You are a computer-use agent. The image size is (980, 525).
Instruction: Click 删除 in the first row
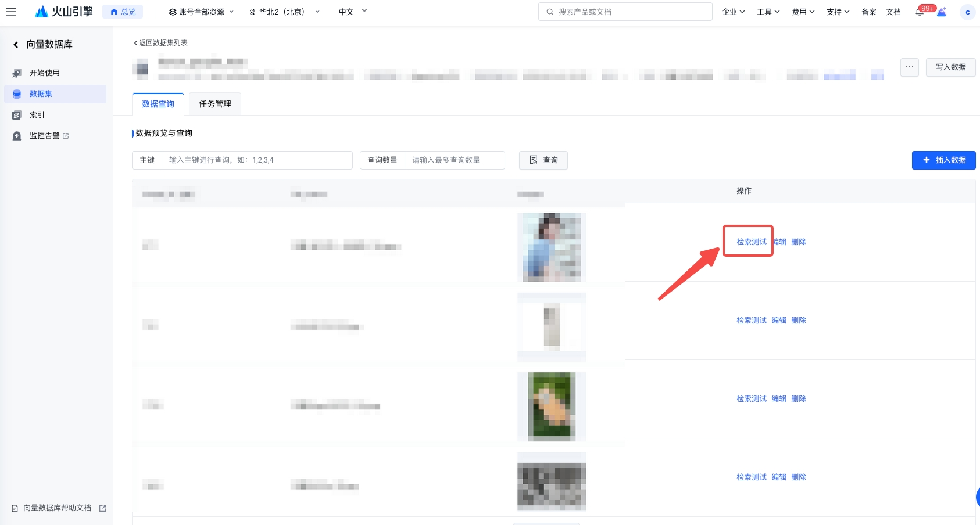pyautogui.click(x=799, y=242)
